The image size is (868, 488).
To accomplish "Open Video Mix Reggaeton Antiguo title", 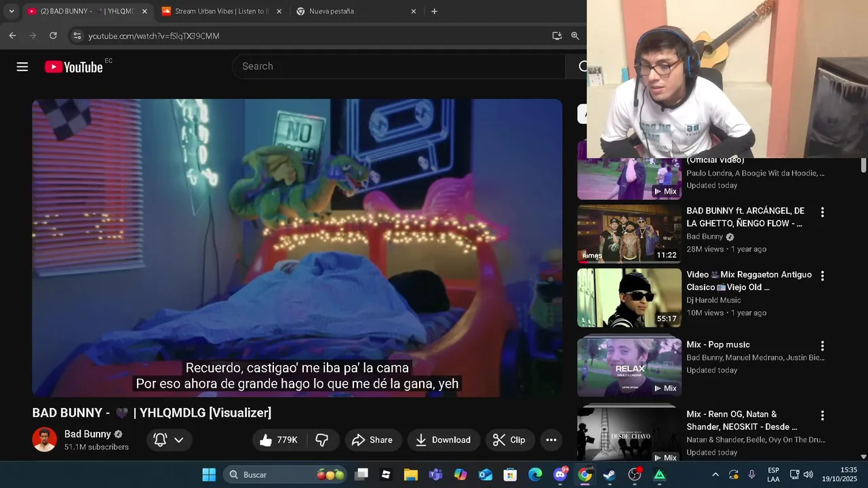I will [749, 281].
